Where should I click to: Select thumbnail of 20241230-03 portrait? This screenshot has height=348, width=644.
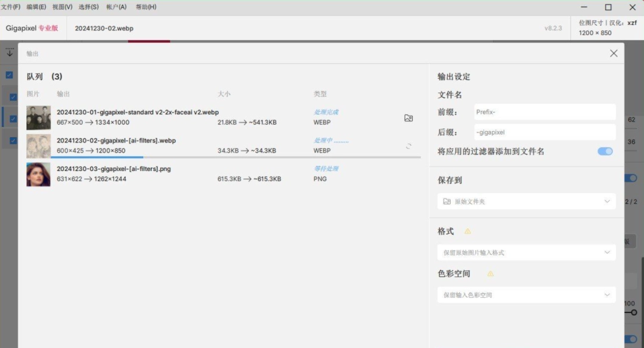point(39,175)
